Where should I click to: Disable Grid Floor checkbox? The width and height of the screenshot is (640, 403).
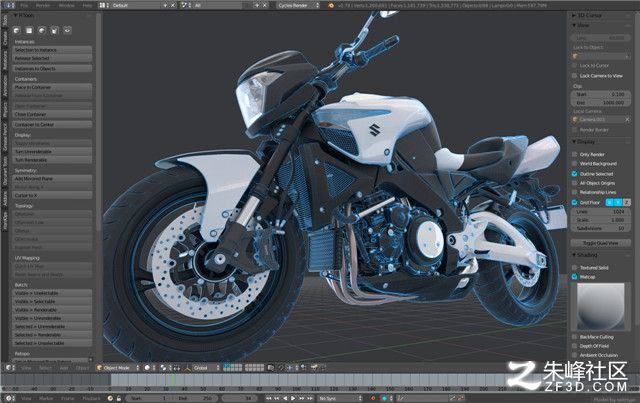[574, 202]
